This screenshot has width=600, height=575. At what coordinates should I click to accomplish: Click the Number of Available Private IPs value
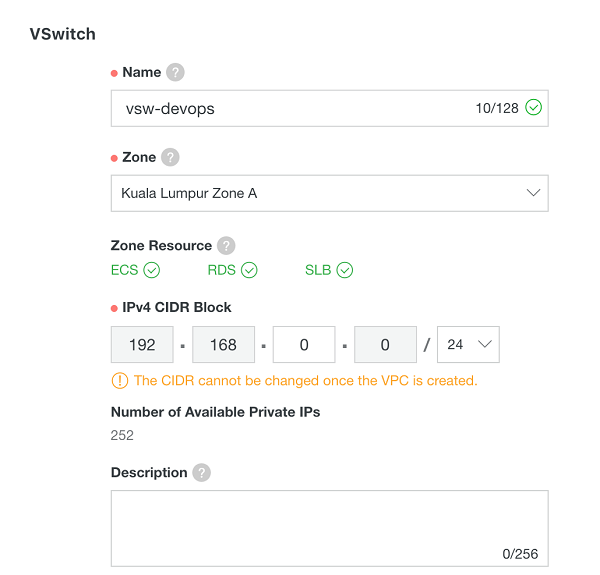(122, 435)
